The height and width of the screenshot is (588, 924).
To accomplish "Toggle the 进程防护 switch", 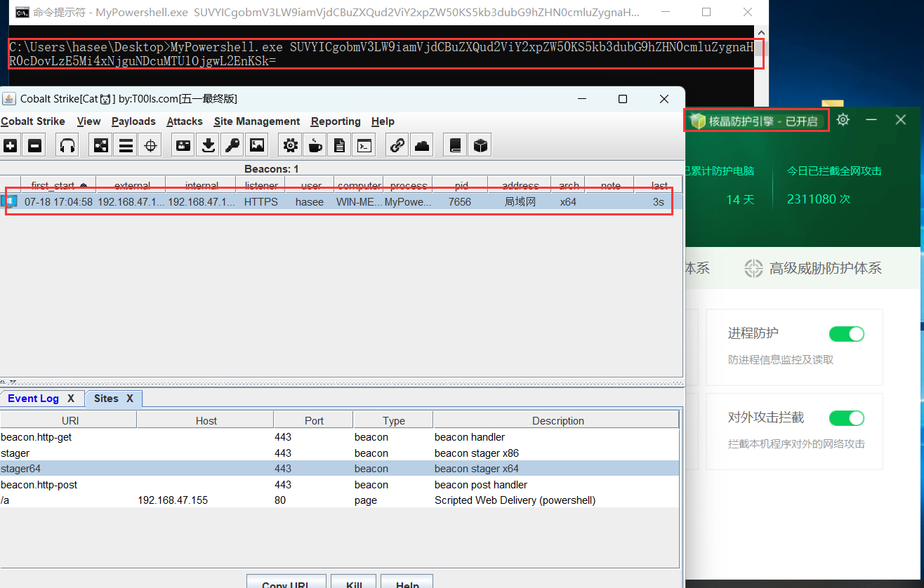I will 847,334.
